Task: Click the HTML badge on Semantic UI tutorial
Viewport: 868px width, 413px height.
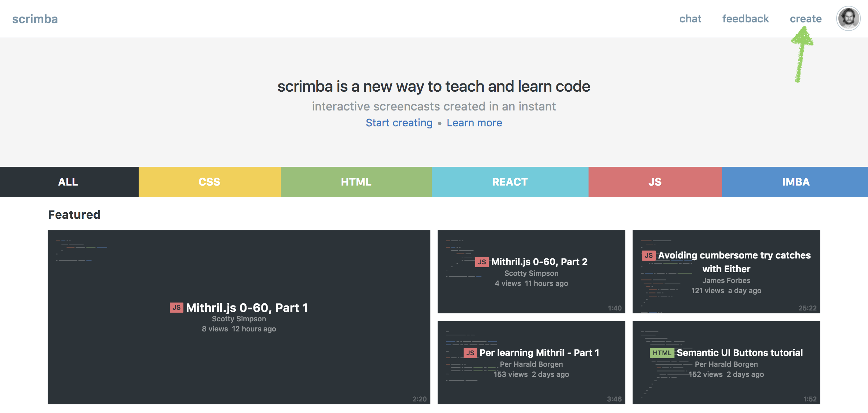Action: pos(661,353)
